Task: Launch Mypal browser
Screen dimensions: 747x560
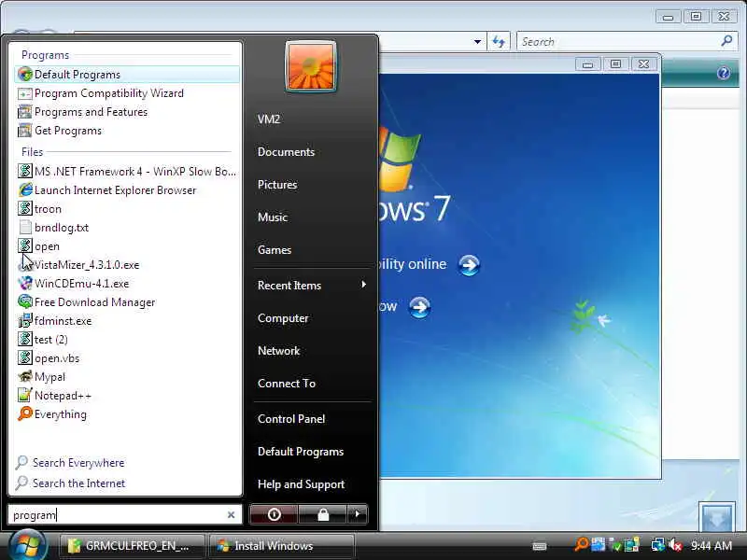Action: (127, 377)
